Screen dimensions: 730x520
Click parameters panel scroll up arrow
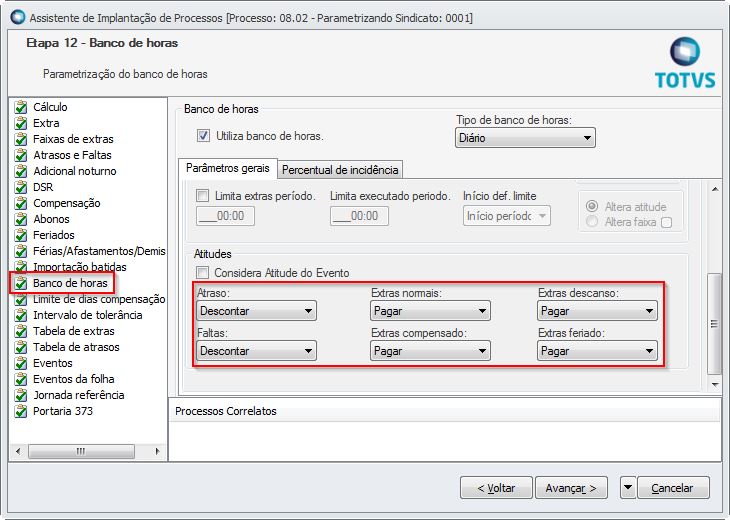pos(715,189)
